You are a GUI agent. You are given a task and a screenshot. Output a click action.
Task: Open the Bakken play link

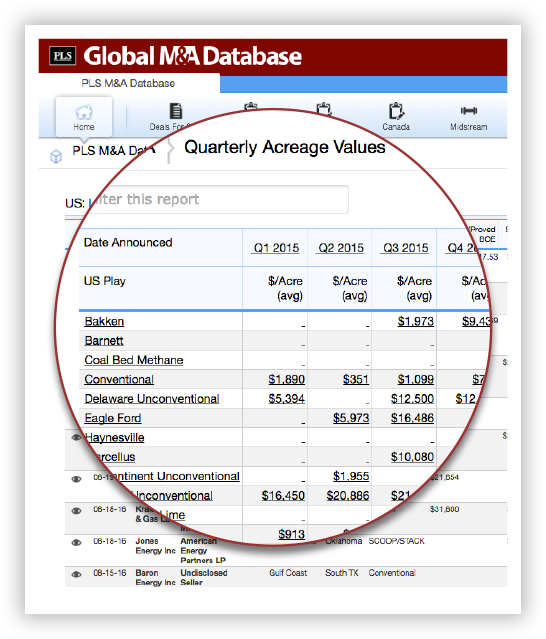(x=104, y=322)
